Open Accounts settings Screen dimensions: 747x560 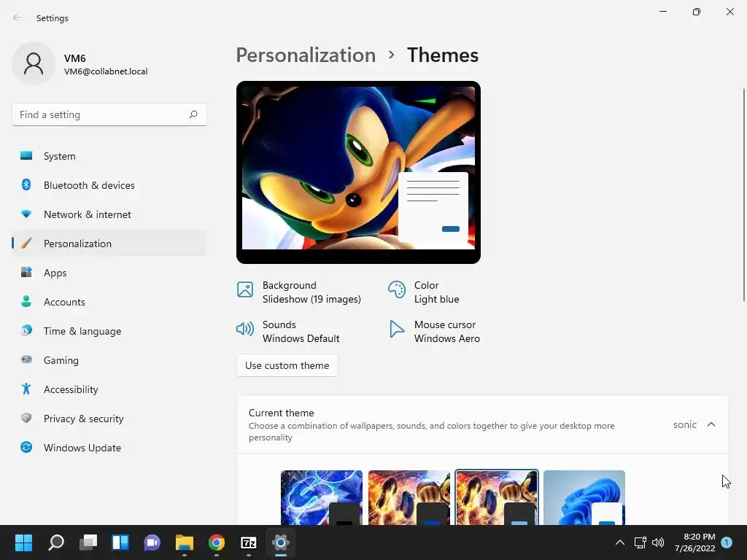pos(109,302)
